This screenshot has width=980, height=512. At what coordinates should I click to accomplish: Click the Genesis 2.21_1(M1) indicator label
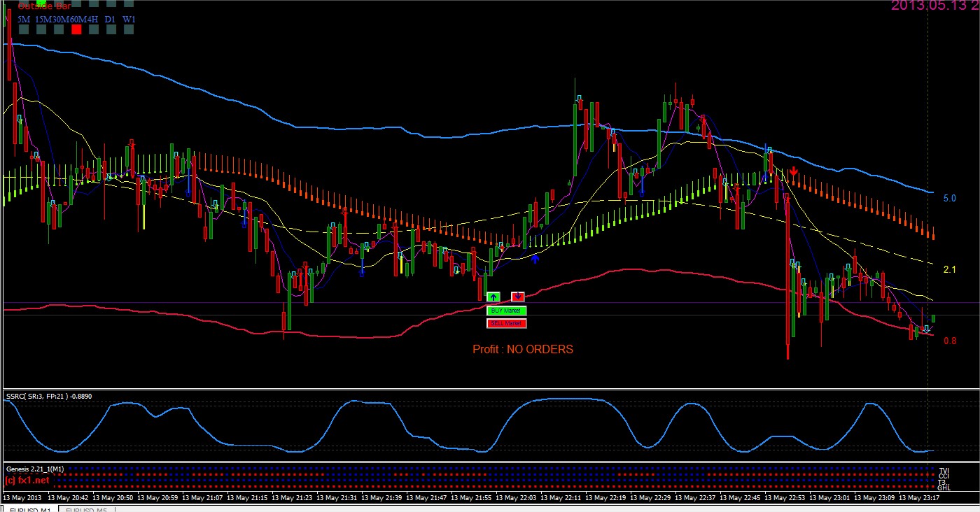[x=35, y=469]
